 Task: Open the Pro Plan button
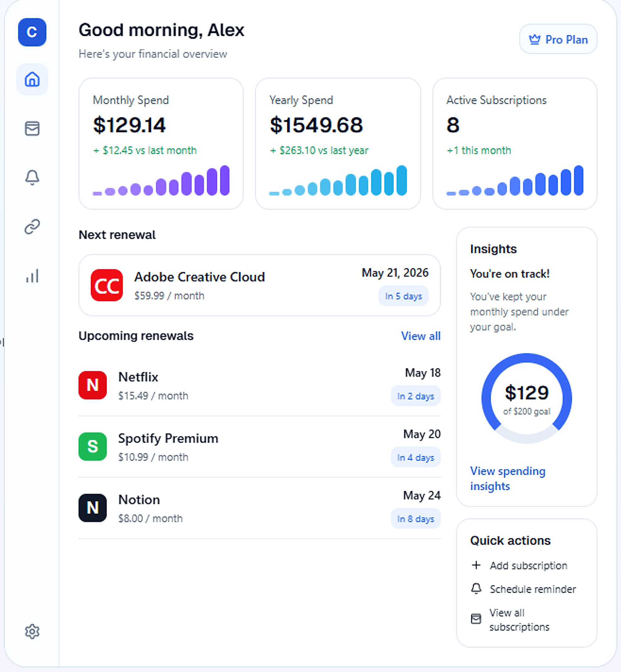point(558,39)
